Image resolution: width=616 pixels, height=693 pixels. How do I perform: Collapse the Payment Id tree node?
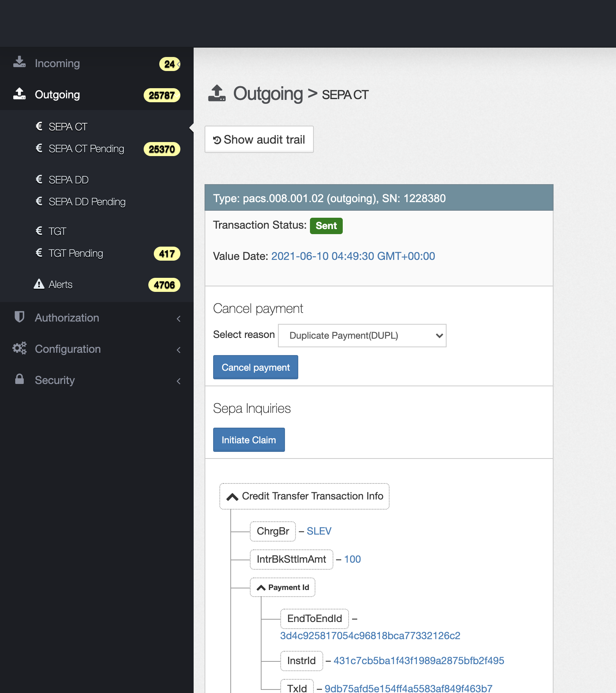[261, 588]
